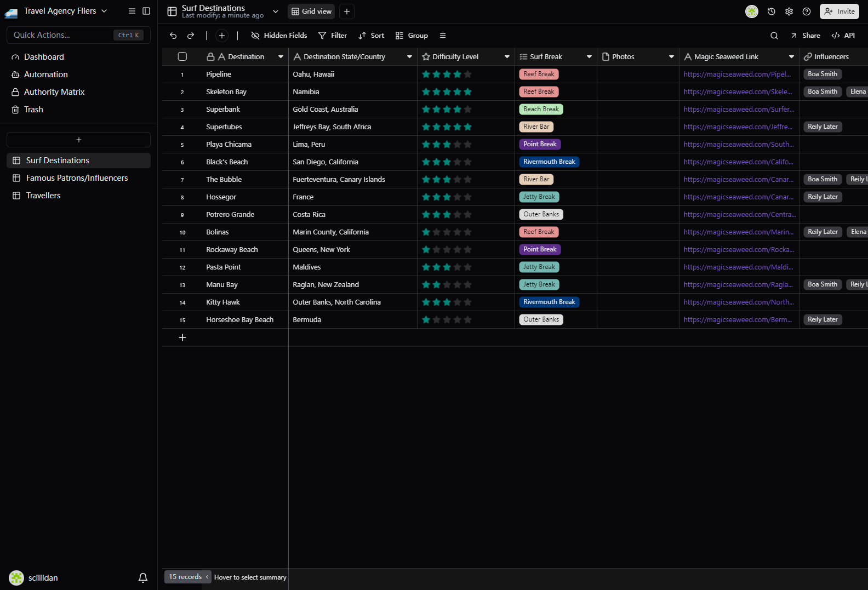
Task: Click the sidebar add-new plus bar
Action: pos(79,140)
